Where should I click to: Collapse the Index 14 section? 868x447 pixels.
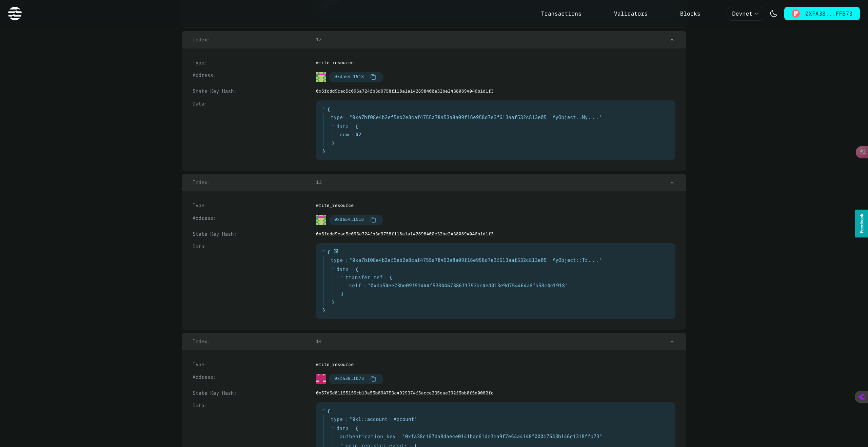(x=672, y=342)
